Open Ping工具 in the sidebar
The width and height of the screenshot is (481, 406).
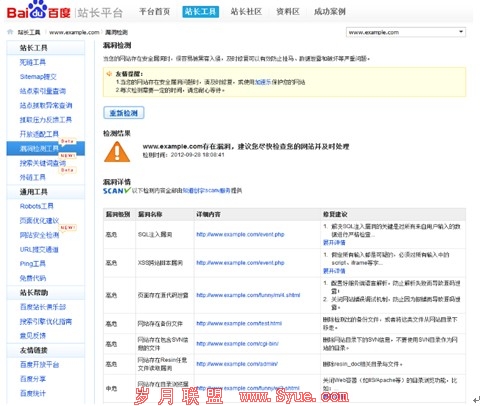pos(33,264)
